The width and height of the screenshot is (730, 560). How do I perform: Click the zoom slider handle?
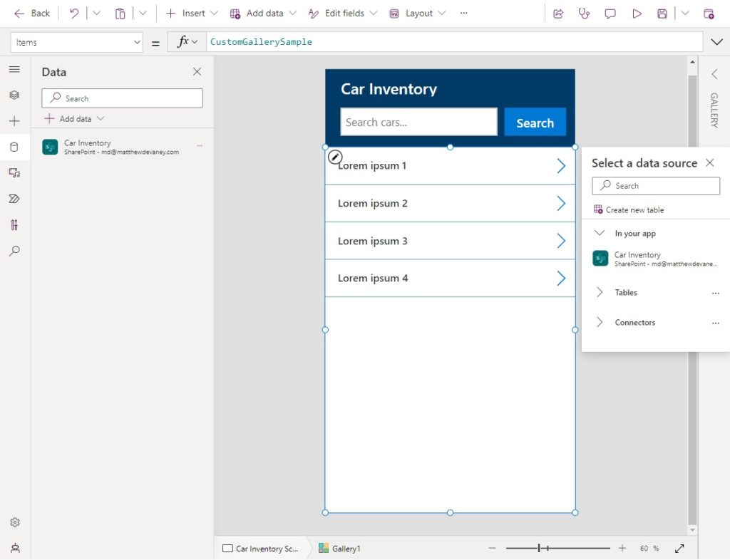(539, 549)
